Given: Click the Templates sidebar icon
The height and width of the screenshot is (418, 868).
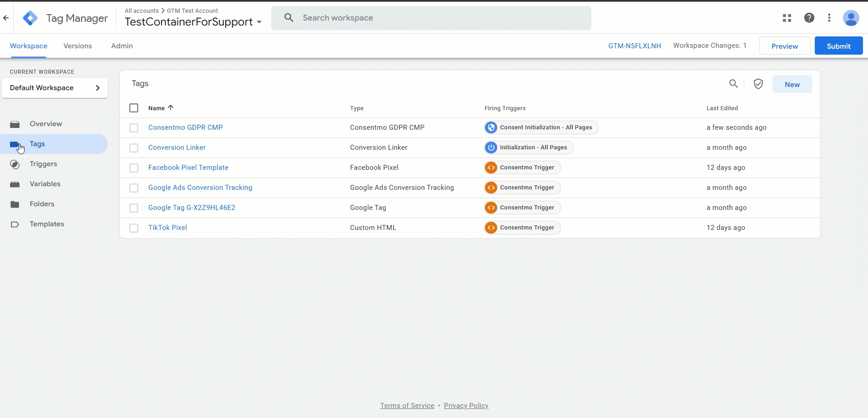Looking at the screenshot, I should coord(15,224).
